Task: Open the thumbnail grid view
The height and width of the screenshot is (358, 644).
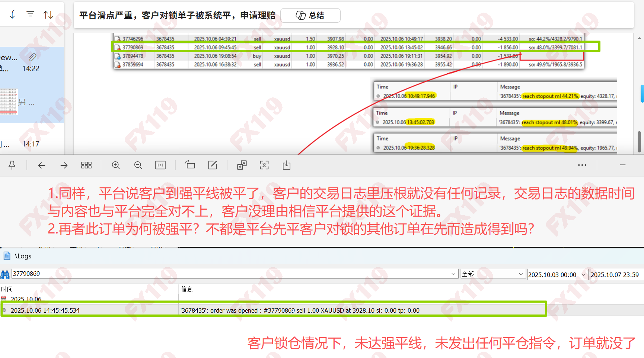Action: 86,165
